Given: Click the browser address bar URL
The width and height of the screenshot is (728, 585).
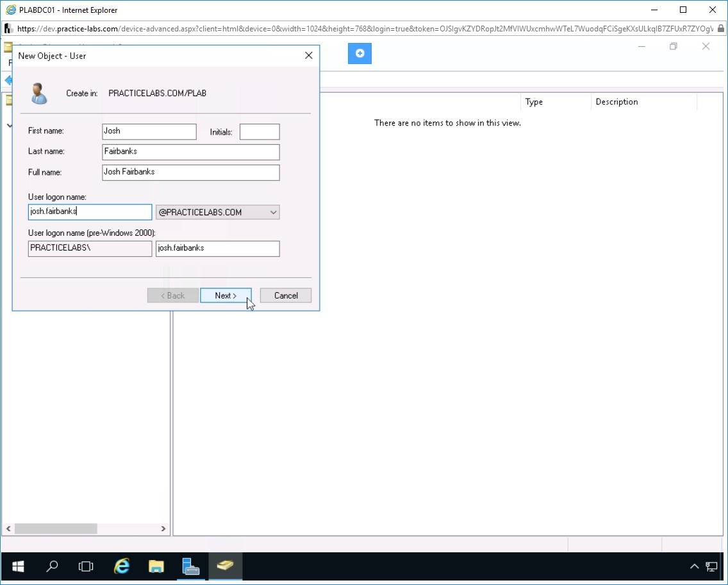Looking at the screenshot, I should [x=365, y=29].
